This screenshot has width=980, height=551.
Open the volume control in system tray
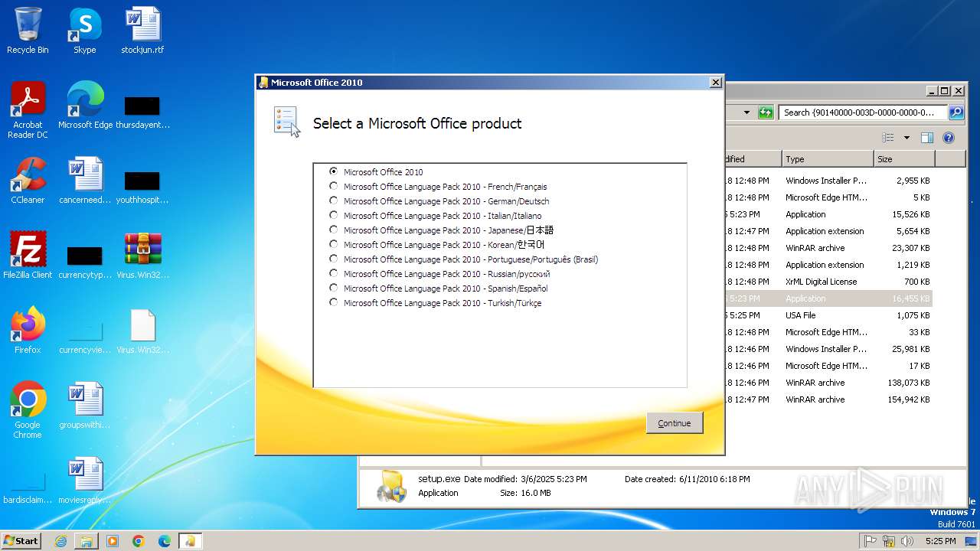(907, 541)
